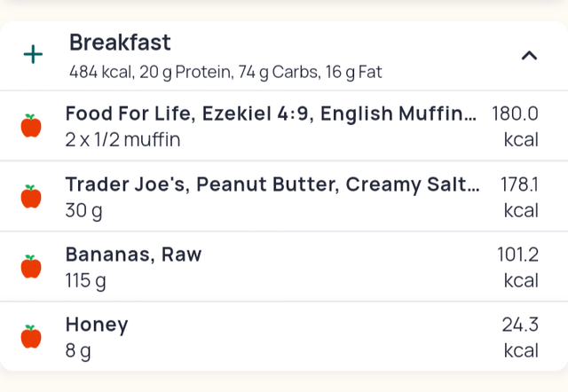Open the Honey food entry
Image resolution: width=568 pixels, height=392 pixels.
[x=97, y=325]
